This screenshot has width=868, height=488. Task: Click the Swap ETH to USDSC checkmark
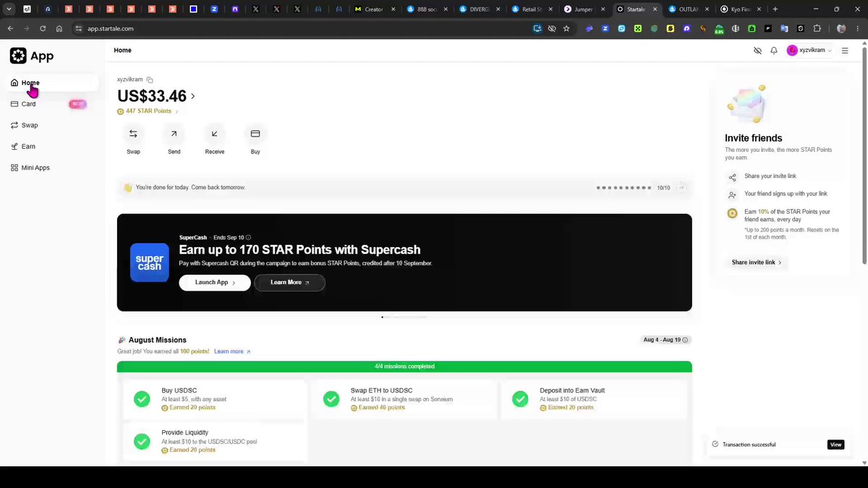point(331,398)
